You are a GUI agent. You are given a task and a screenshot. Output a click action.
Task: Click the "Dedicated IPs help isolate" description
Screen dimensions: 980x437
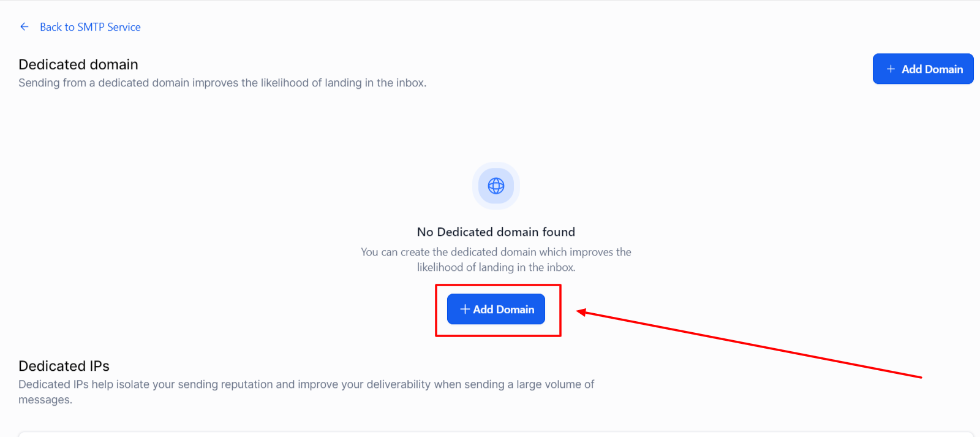(306, 384)
